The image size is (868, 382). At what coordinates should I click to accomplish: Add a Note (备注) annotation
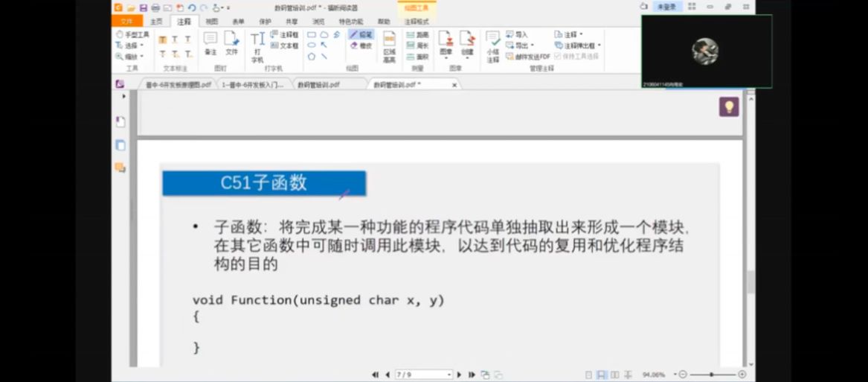point(210,43)
